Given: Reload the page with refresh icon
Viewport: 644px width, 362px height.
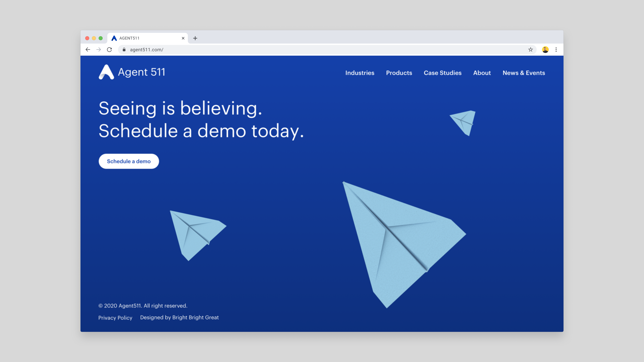Looking at the screenshot, I should [x=110, y=49].
